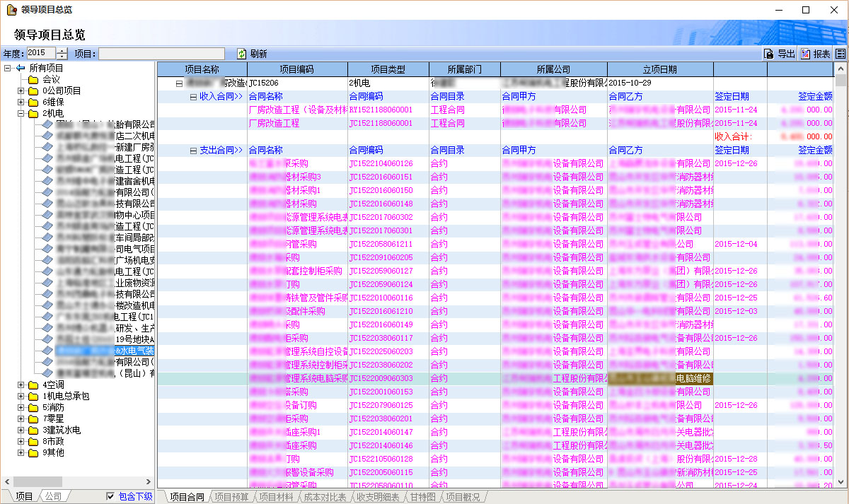Click the list layout icon at far right
Screen dimensions: 849x504
841,54
